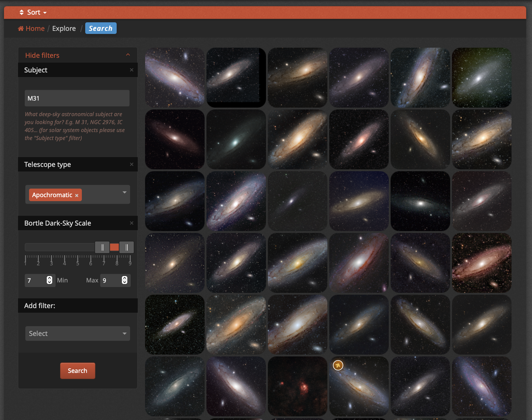Grab the Bortle slider minimum handle

(102, 247)
